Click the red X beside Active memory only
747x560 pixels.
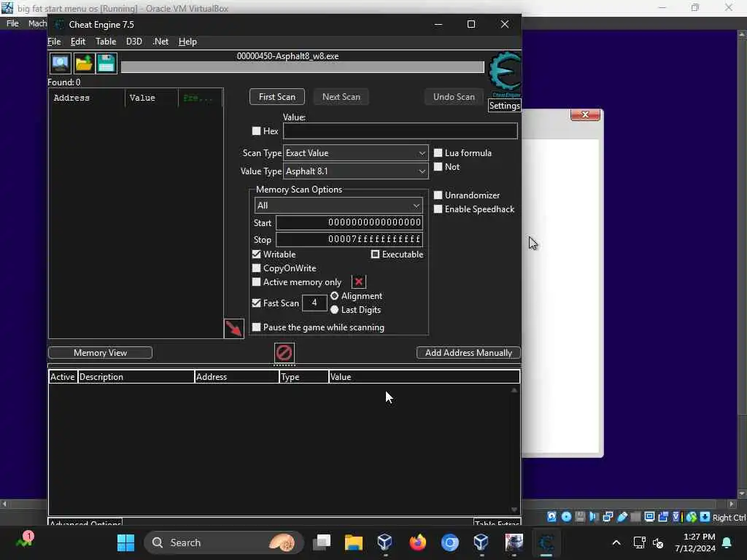[359, 282]
